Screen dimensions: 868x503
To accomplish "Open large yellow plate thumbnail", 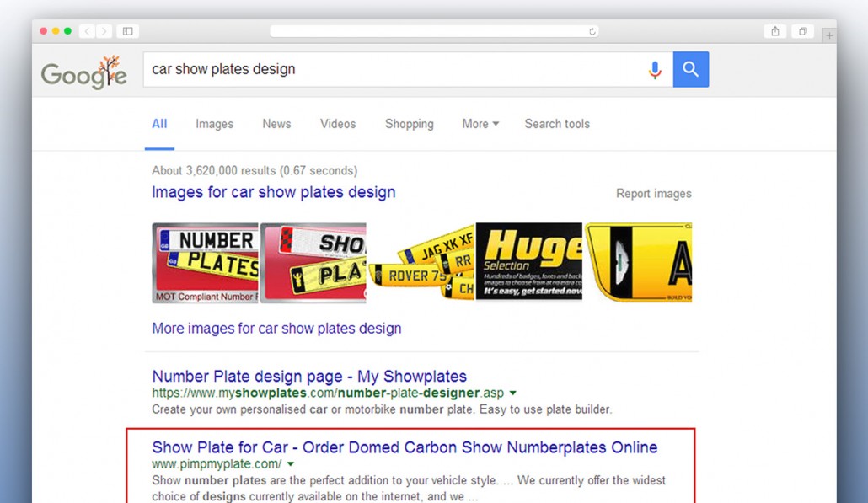I will [638, 263].
